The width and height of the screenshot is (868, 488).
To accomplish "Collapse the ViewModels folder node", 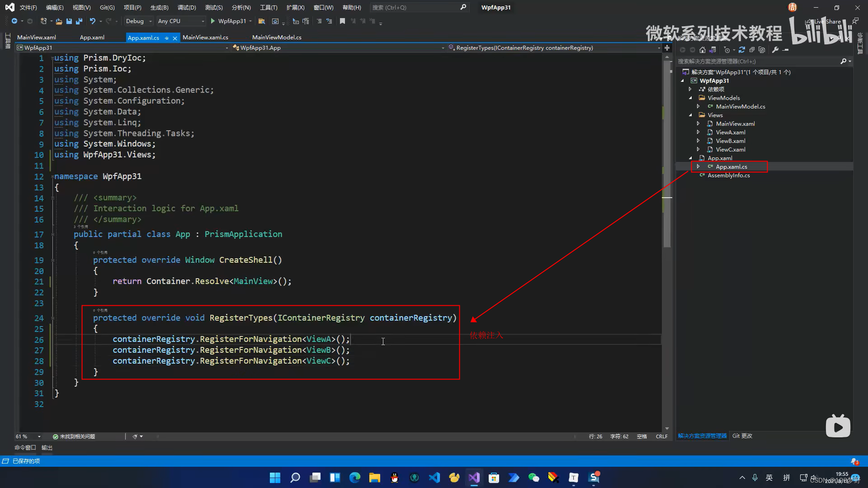I will pyautogui.click(x=690, y=98).
